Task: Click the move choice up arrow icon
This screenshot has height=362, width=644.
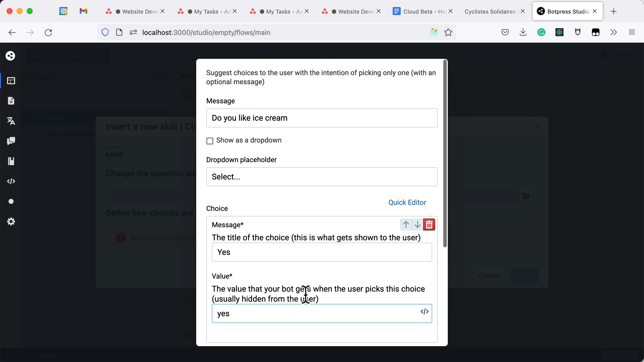Action: [x=406, y=224]
